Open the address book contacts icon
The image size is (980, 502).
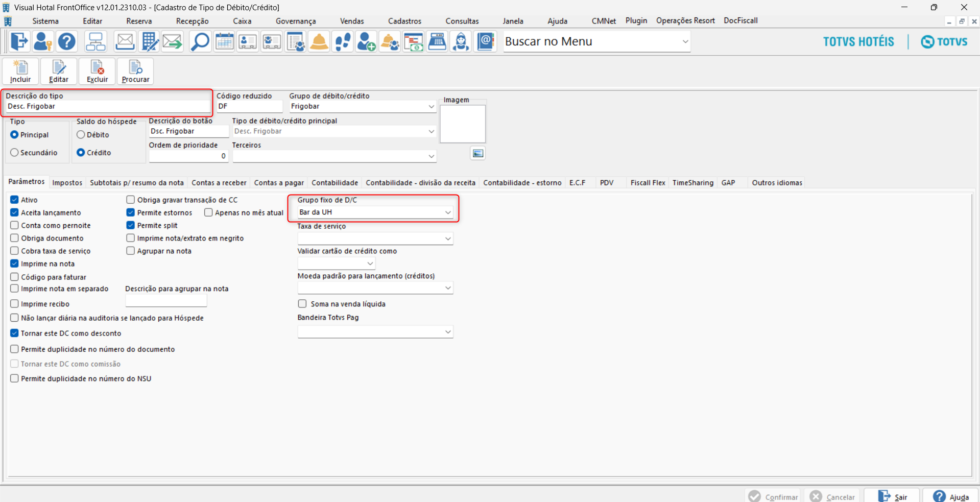point(486,41)
